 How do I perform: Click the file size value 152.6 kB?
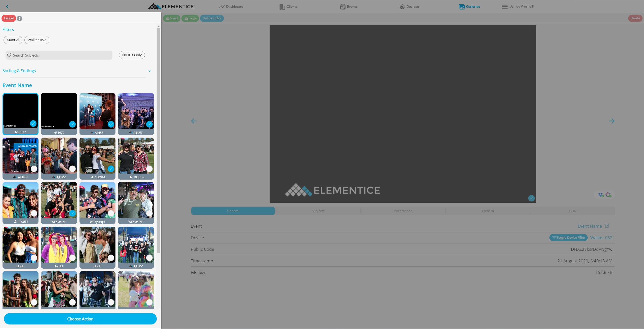pyautogui.click(x=604, y=272)
